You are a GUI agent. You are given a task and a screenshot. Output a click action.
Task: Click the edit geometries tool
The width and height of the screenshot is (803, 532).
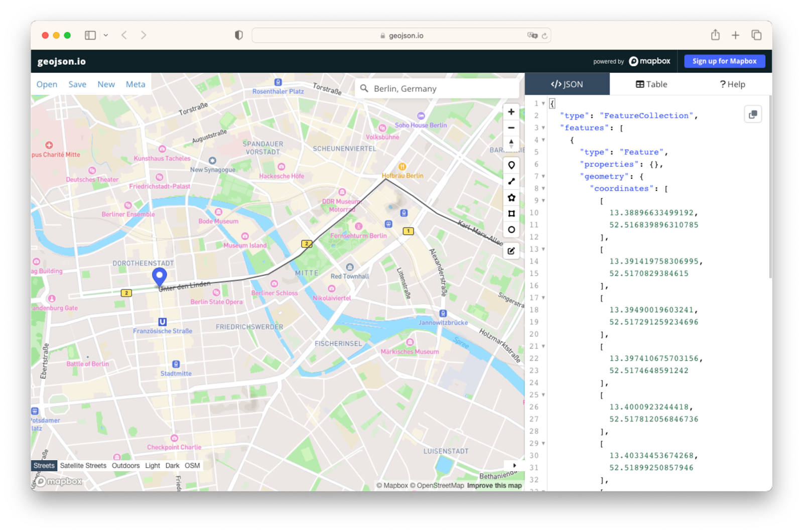point(511,250)
